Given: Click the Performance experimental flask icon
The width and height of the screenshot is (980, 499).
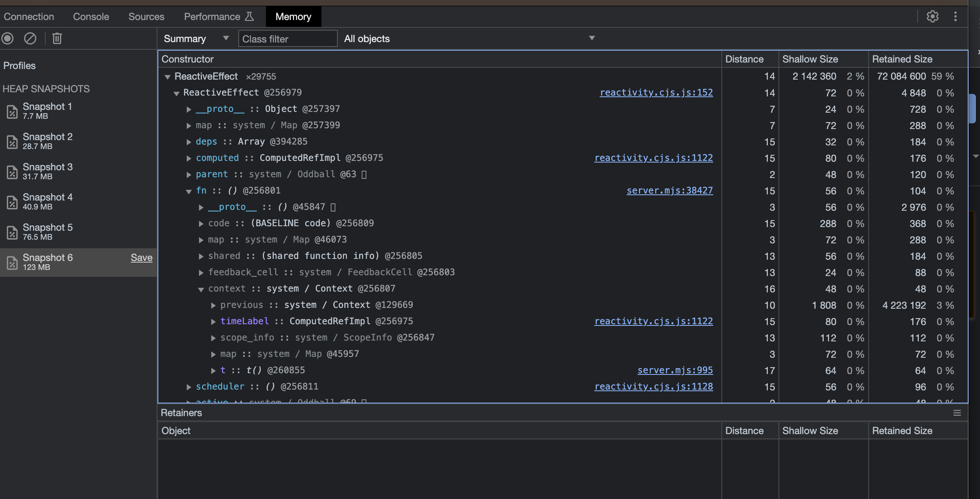Looking at the screenshot, I should coord(249,16).
